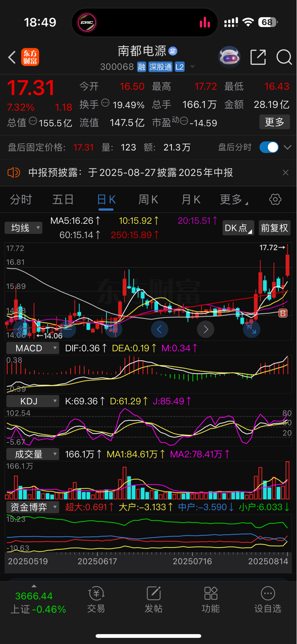Switch to the 月K tab
The image size is (297, 644).
click(191, 200)
